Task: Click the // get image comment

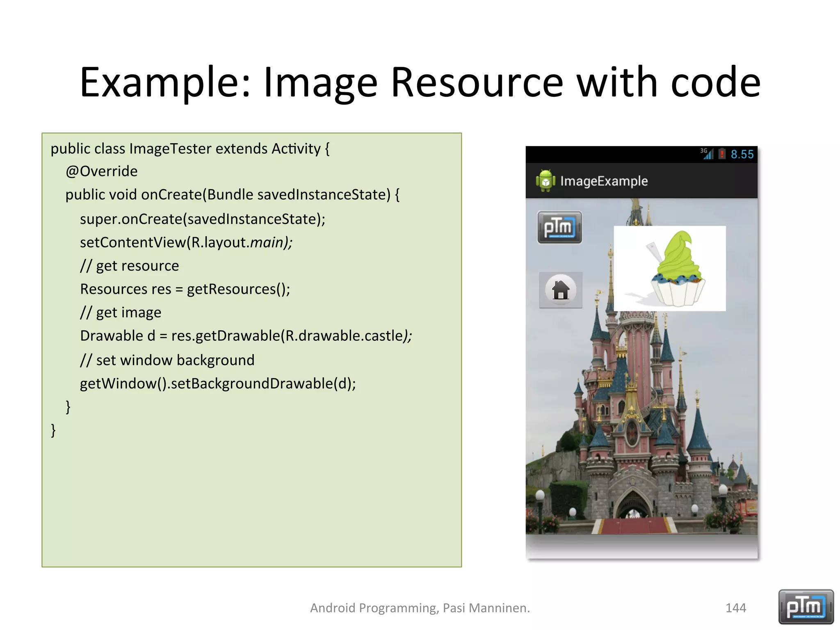Action: (x=121, y=313)
